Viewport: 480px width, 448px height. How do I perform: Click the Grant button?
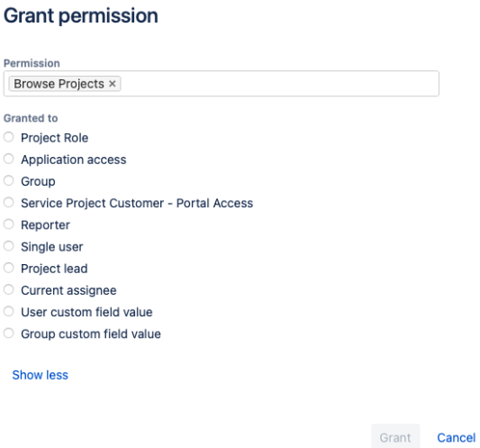tap(395, 437)
